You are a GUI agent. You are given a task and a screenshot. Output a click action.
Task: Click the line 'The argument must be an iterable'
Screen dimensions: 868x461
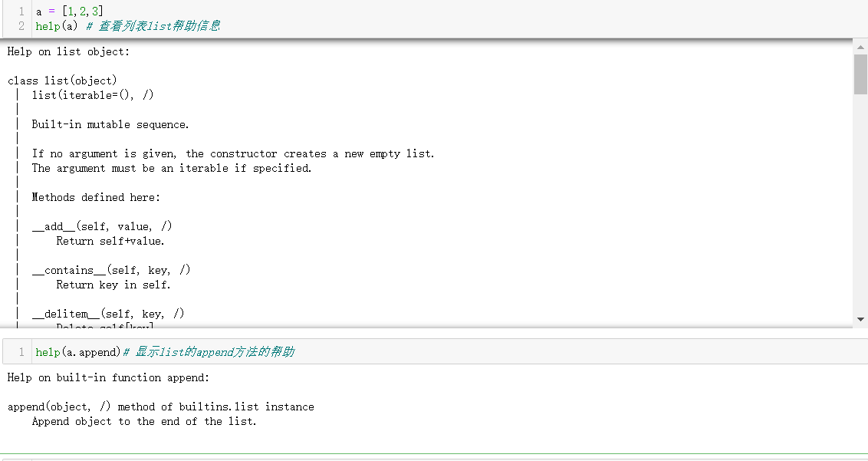click(172, 169)
